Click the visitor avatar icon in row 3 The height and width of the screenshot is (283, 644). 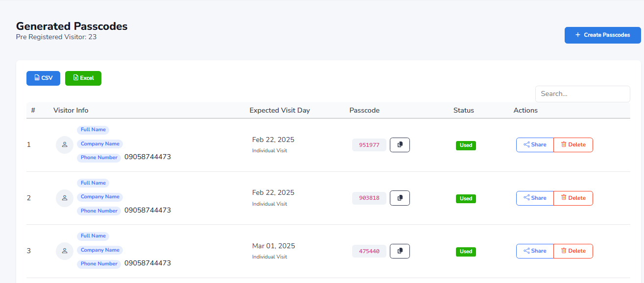pos(65,251)
